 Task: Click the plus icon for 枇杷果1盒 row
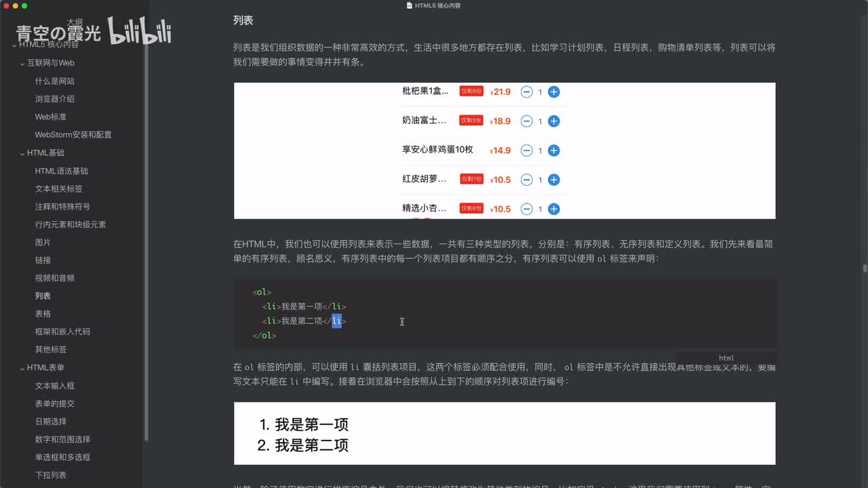[553, 91]
